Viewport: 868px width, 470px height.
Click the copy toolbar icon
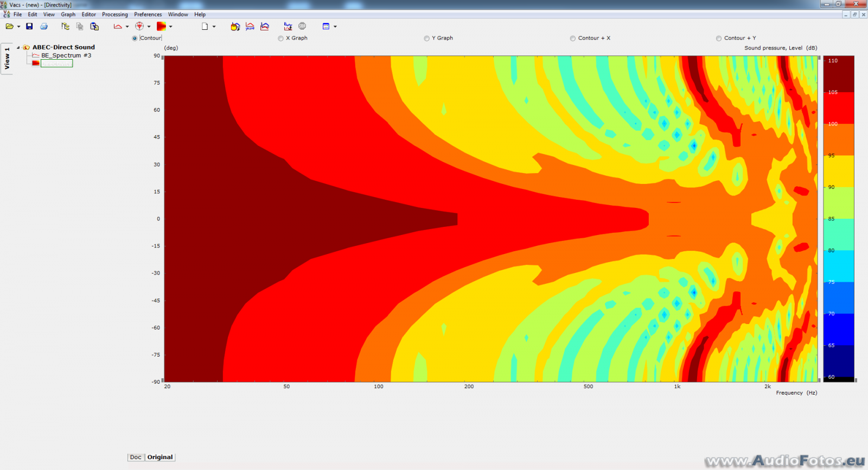pyautogui.click(x=80, y=26)
